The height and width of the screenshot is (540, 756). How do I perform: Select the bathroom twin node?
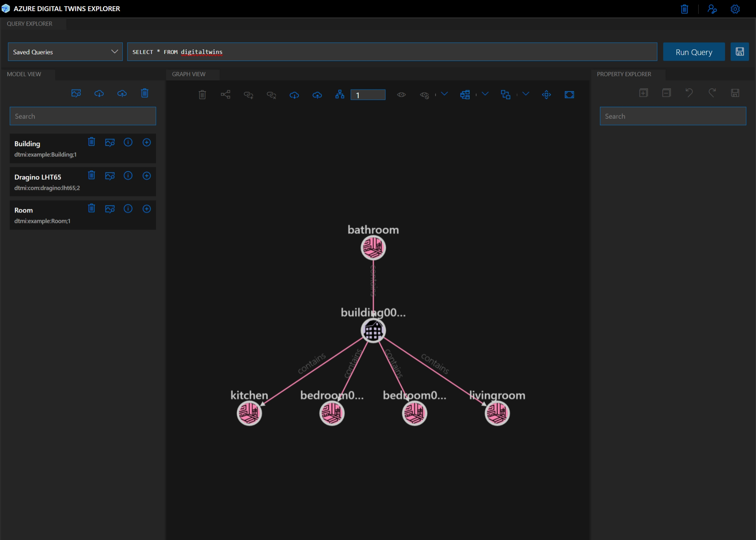pyautogui.click(x=373, y=248)
